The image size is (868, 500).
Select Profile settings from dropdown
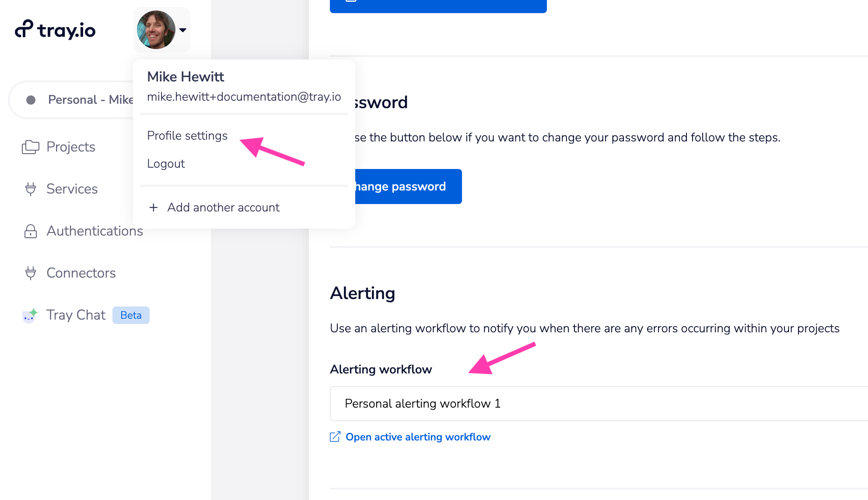click(x=187, y=135)
